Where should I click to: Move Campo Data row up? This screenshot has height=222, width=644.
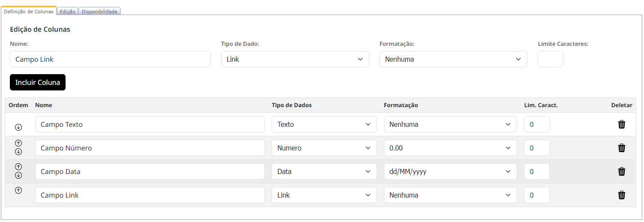click(x=18, y=167)
